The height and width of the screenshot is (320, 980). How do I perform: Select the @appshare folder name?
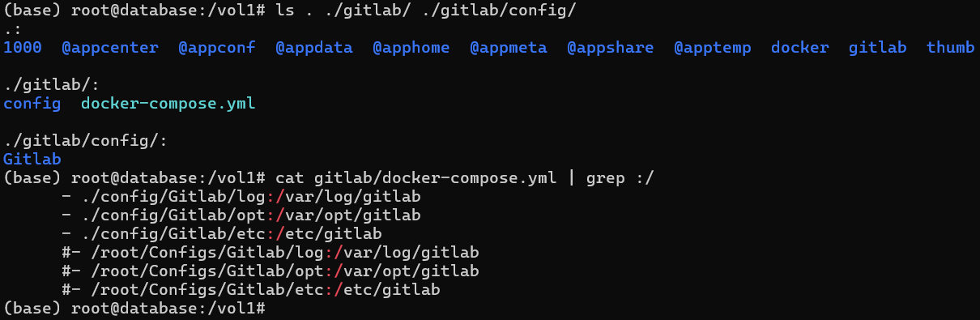click(x=611, y=48)
